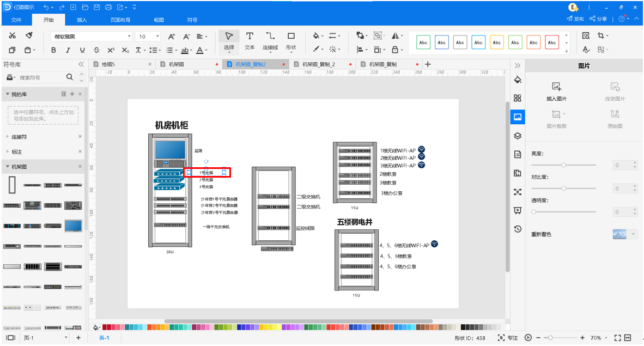The width and height of the screenshot is (644, 346).
Task: Click the History icon in right sidebar
Action: pos(518,229)
